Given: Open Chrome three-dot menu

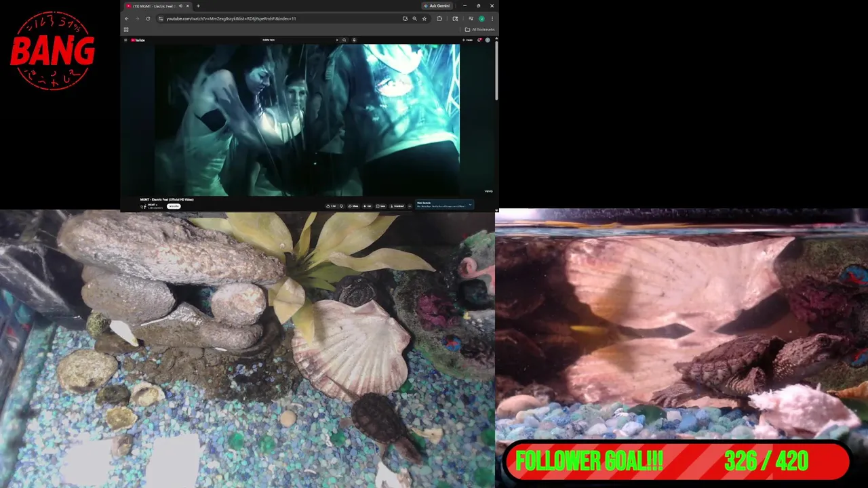Looking at the screenshot, I should pos(492,18).
